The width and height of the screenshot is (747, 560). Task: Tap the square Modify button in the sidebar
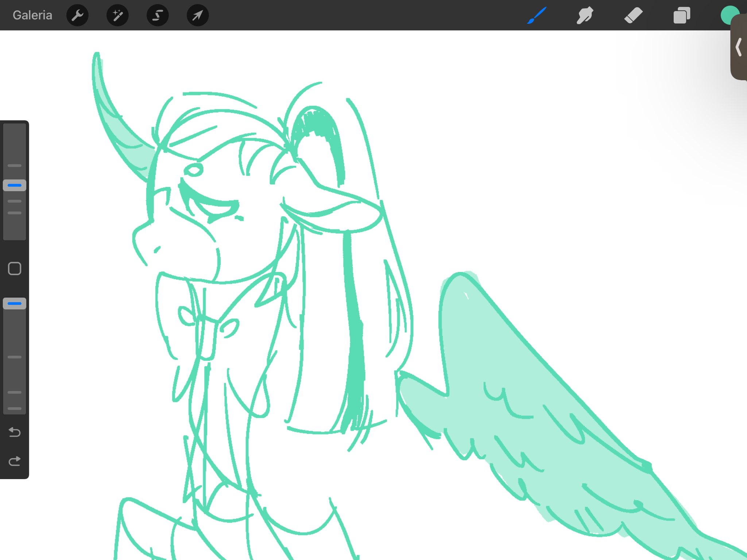[15, 269]
